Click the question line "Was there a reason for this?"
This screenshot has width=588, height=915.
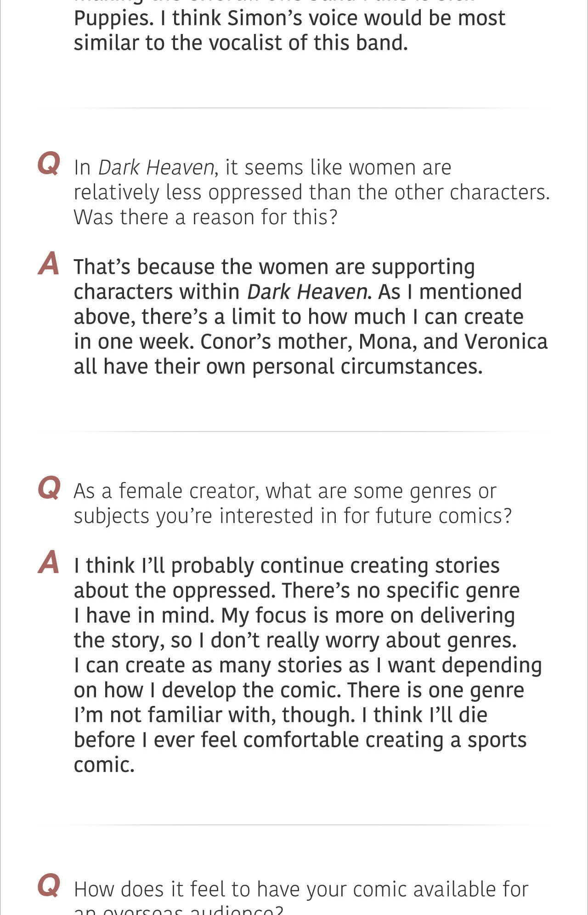[205, 217]
